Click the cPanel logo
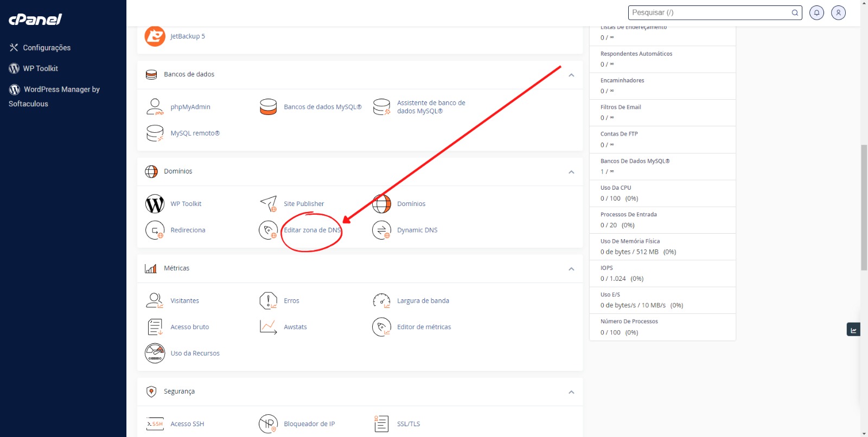 tap(35, 20)
